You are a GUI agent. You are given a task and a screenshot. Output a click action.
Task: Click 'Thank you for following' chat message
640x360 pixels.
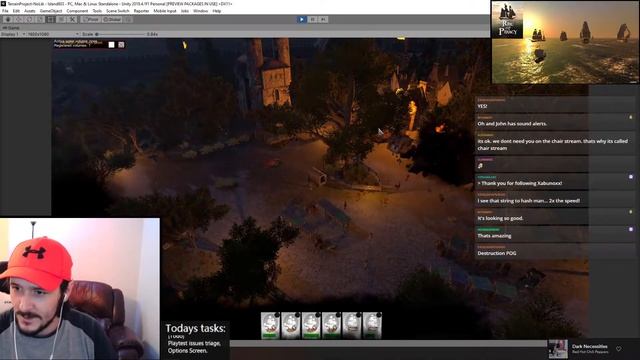pyautogui.click(x=520, y=183)
